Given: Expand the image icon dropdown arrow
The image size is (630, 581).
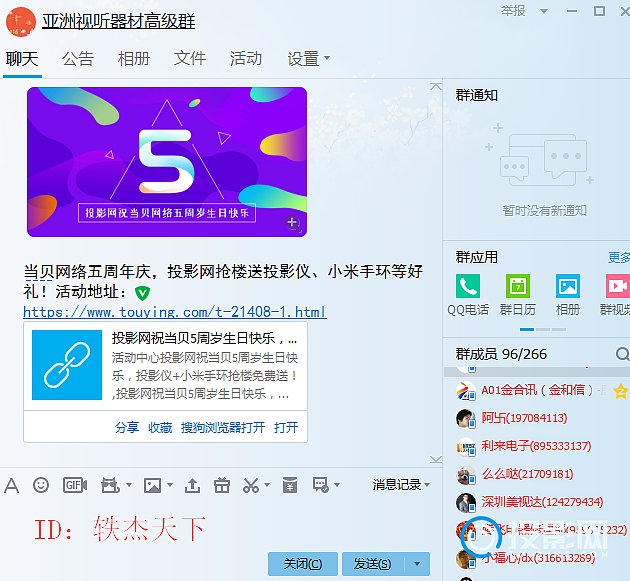Looking at the screenshot, I should (x=170, y=485).
